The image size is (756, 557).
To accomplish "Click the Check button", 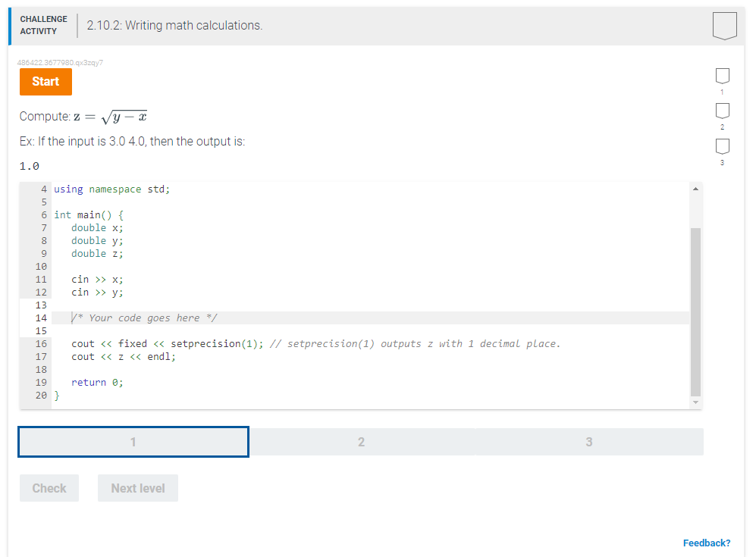I will click(49, 488).
